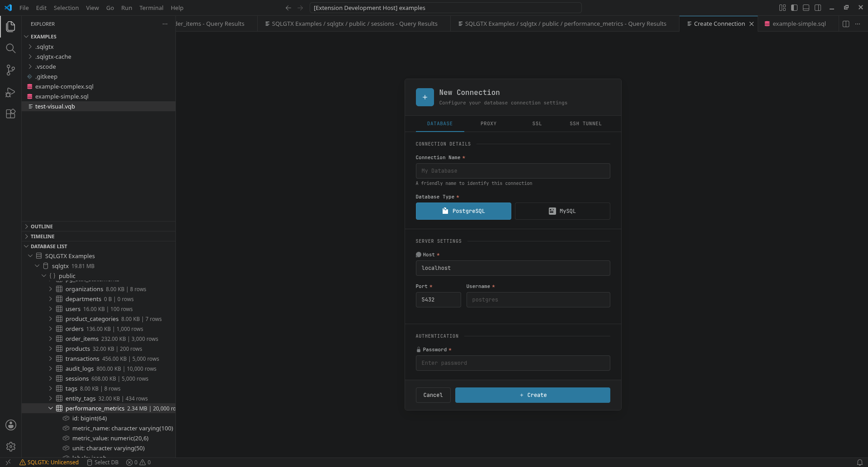This screenshot has height=467, width=868.
Task: Click the Cancel button
Action: click(433, 395)
